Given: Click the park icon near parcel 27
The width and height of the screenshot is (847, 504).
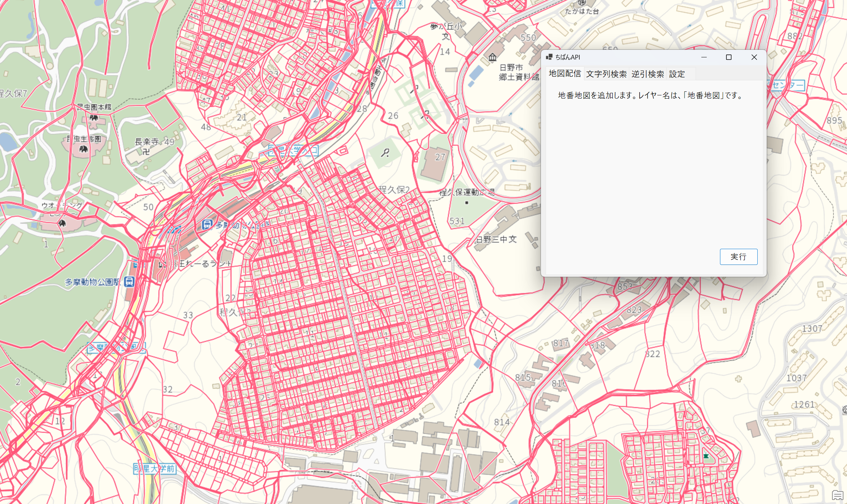Looking at the screenshot, I should coord(385,153).
